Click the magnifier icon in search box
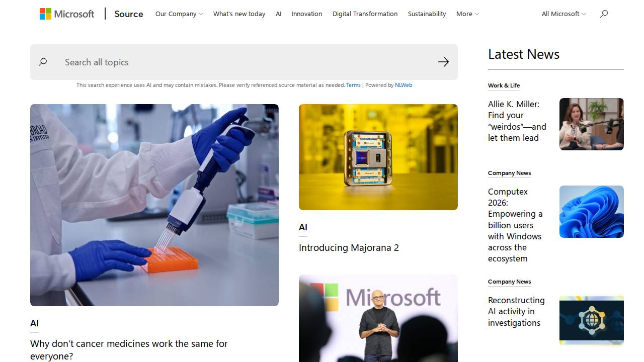 43,62
